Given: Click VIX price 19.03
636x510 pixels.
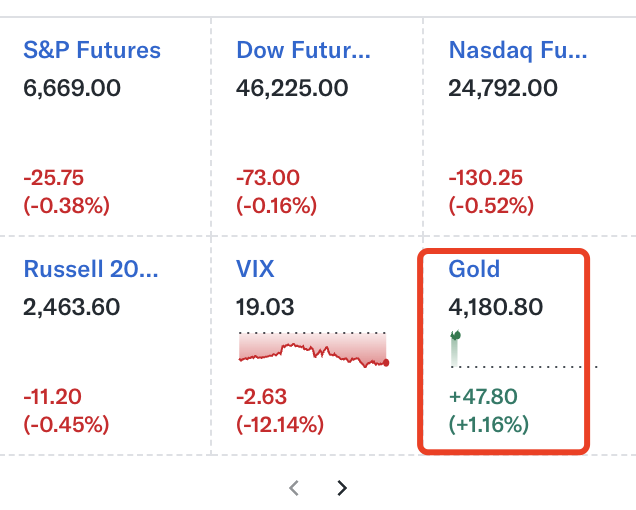Looking at the screenshot, I should point(265,306).
